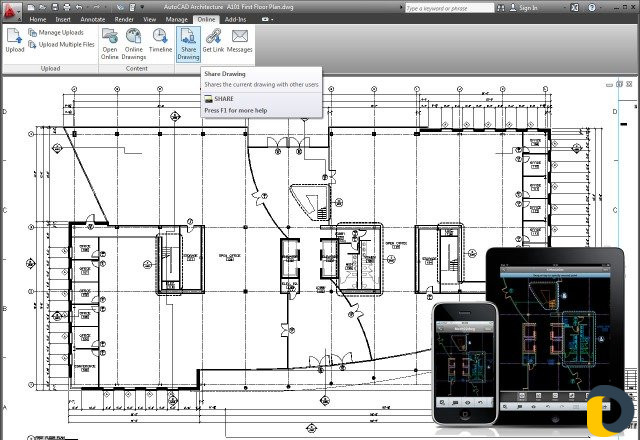Switch to the Annotate ribbon tab

[93, 19]
